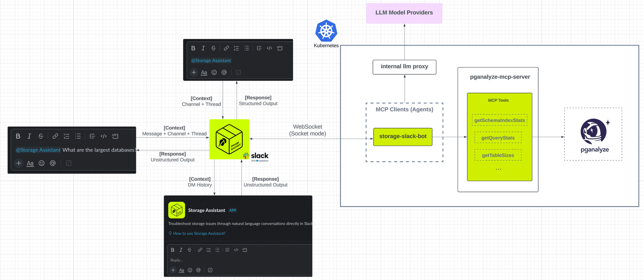This screenshot has width=644, height=280.
Task: Select the inline code icon in the left composer
Action: 104,136
